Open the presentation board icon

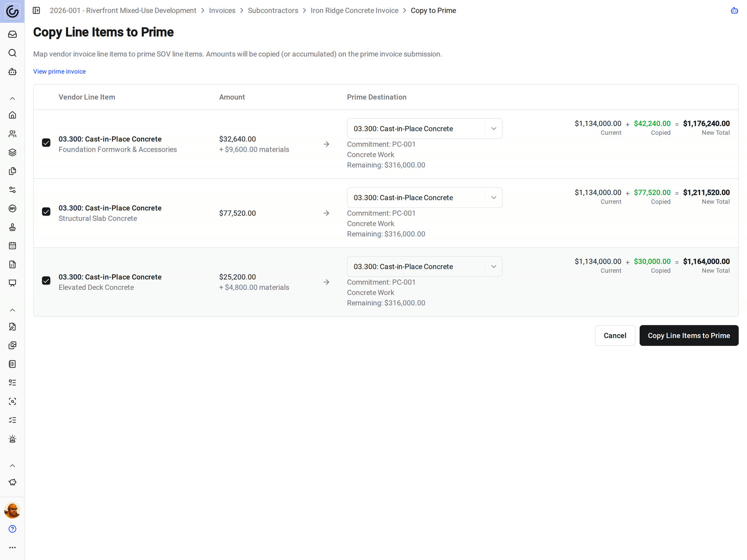click(13, 283)
